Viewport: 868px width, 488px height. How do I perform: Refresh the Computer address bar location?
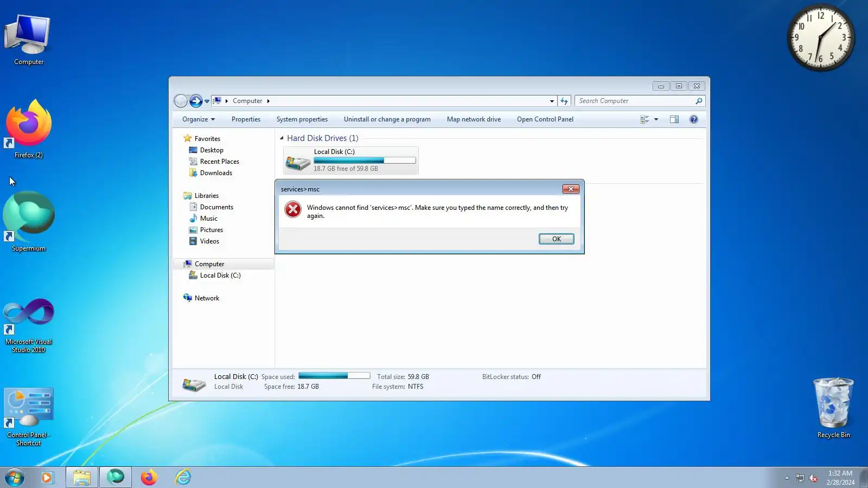click(564, 101)
